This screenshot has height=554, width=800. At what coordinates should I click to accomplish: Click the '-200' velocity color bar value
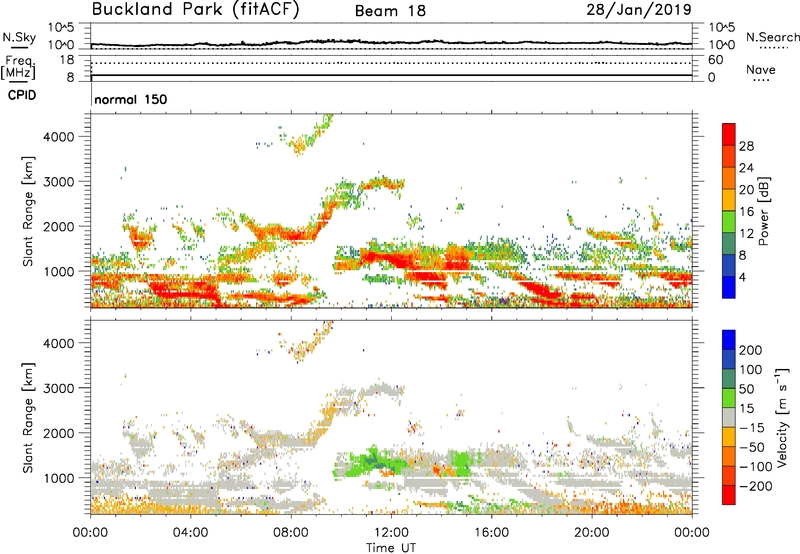pyautogui.click(x=756, y=486)
